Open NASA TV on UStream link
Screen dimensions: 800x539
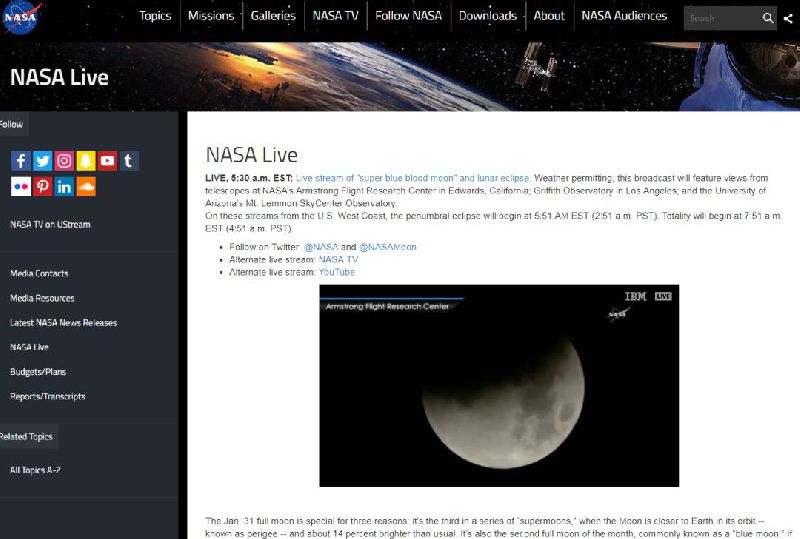pyautogui.click(x=50, y=225)
